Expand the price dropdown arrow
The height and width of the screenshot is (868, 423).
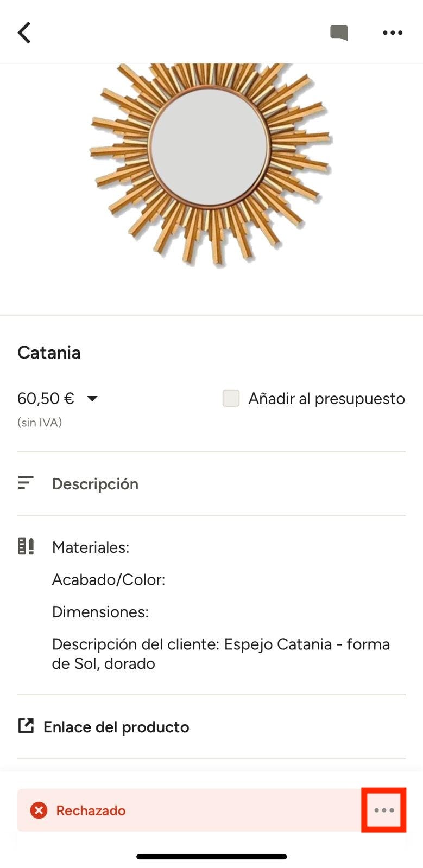pyautogui.click(x=92, y=399)
